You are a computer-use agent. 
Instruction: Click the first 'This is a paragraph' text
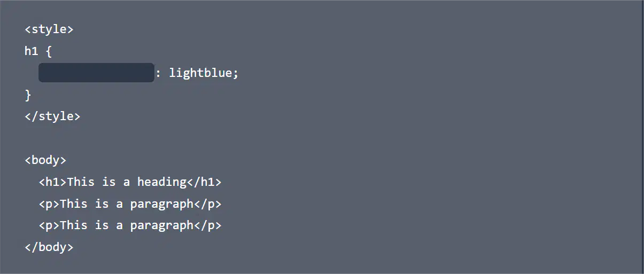pos(127,204)
